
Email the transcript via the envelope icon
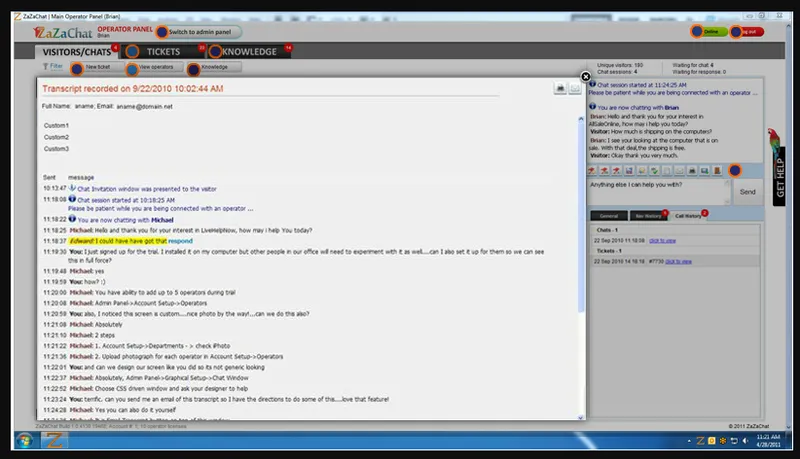tap(574, 88)
